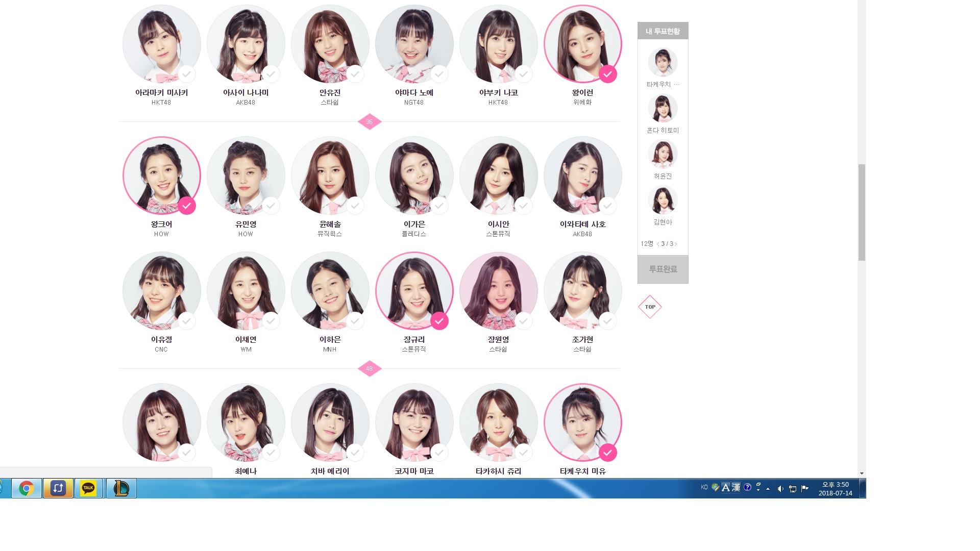Go to previous page of voted list
This screenshot has width=980, height=551.
click(658, 244)
